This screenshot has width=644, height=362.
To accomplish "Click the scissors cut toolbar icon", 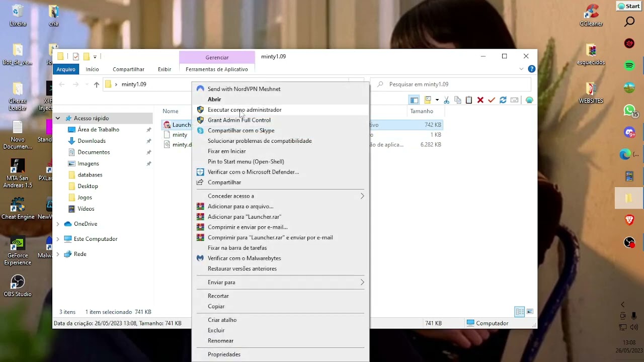I will point(446,100).
